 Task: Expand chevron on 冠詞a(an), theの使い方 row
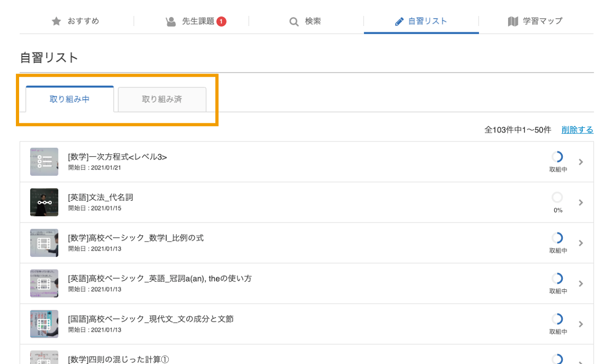click(581, 283)
